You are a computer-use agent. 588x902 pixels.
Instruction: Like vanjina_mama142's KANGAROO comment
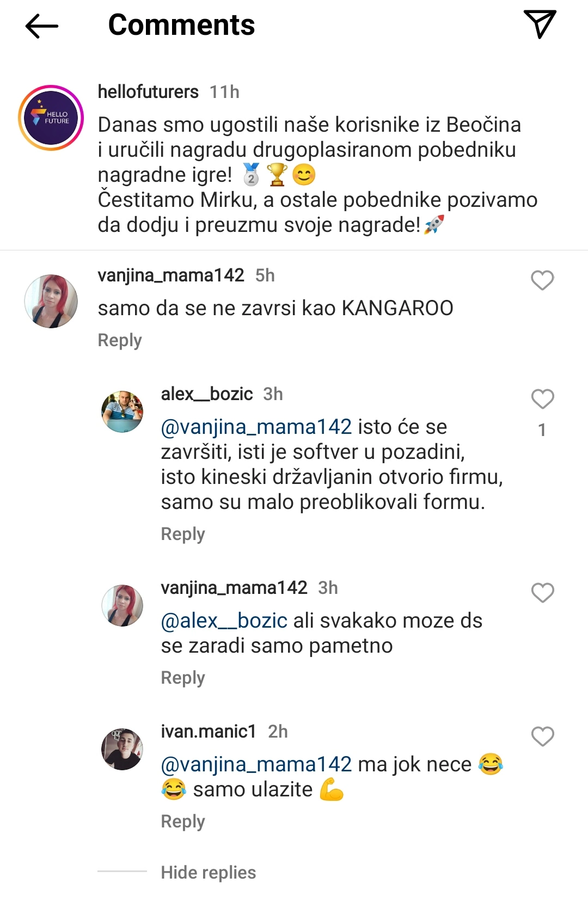(541, 280)
